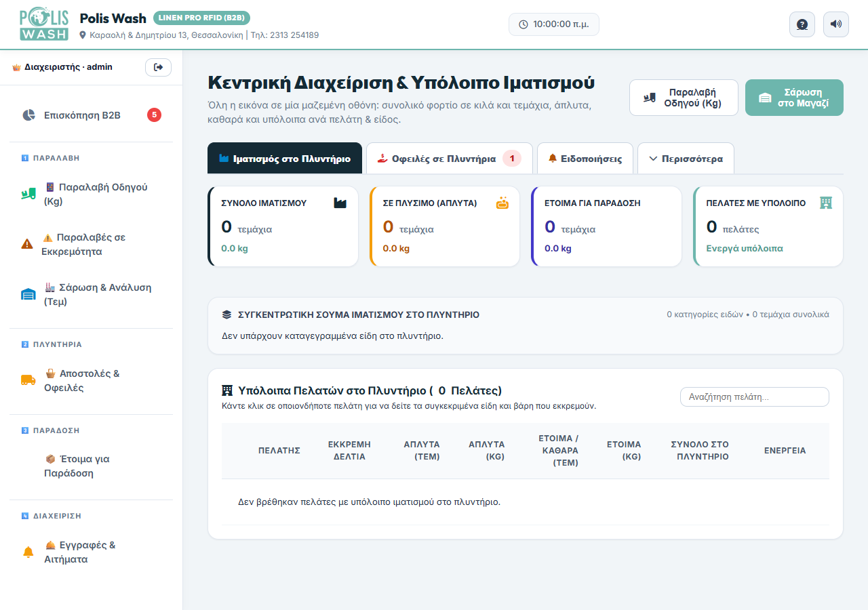This screenshot has height=610, width=868.
Task: Click the building icon on Πελάτες με Υπόλοιπο card
Action: (x=825, y=203)
